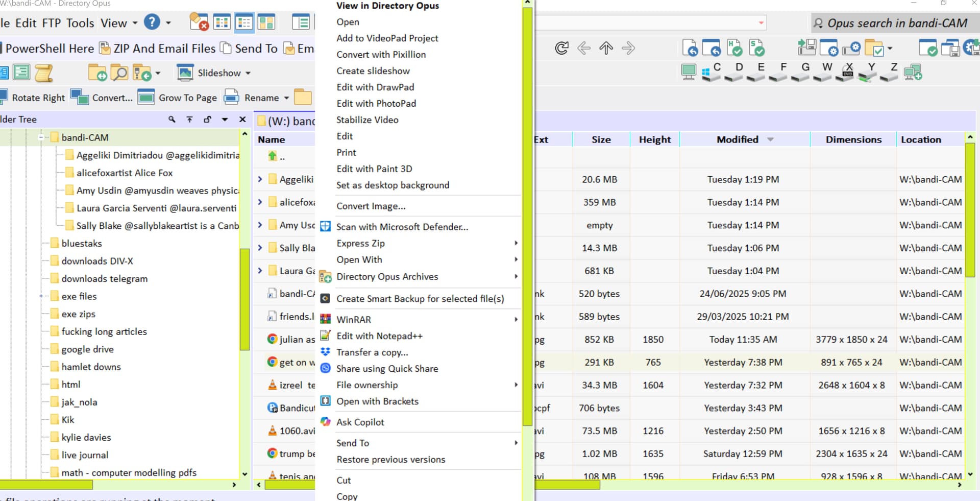The height and width of the screenshot is (501, 980).
Task: Click the Modified column header
Action: [745, 139]
